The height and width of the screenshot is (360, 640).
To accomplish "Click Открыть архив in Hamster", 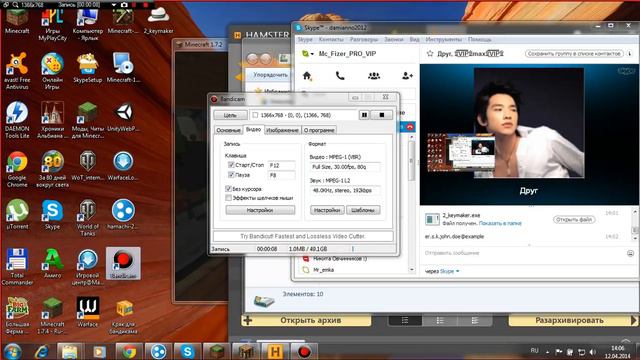I will pyautogui.click(x=307, y=320).
